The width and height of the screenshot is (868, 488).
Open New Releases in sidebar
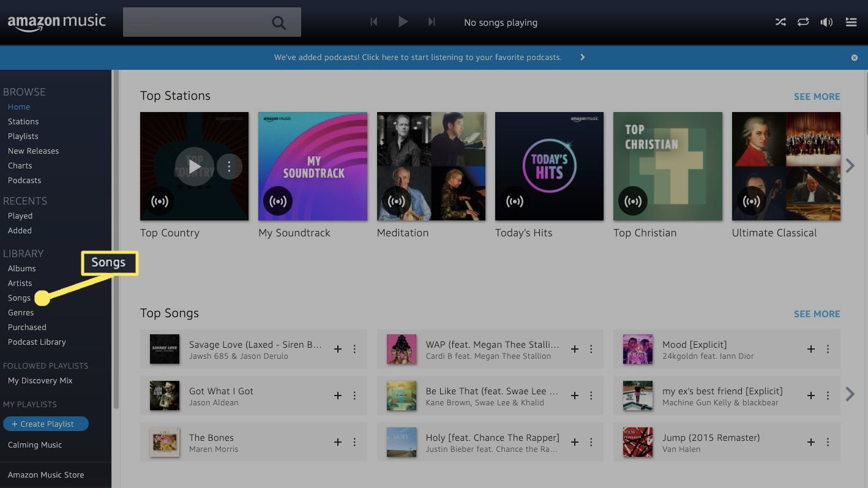[x=34, y=151]
